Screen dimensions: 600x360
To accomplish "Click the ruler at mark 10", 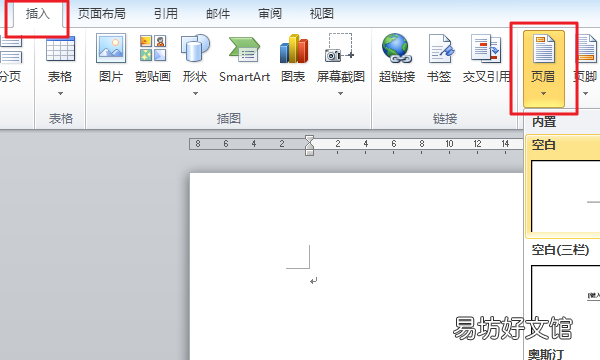I will [x=449, y=144].
